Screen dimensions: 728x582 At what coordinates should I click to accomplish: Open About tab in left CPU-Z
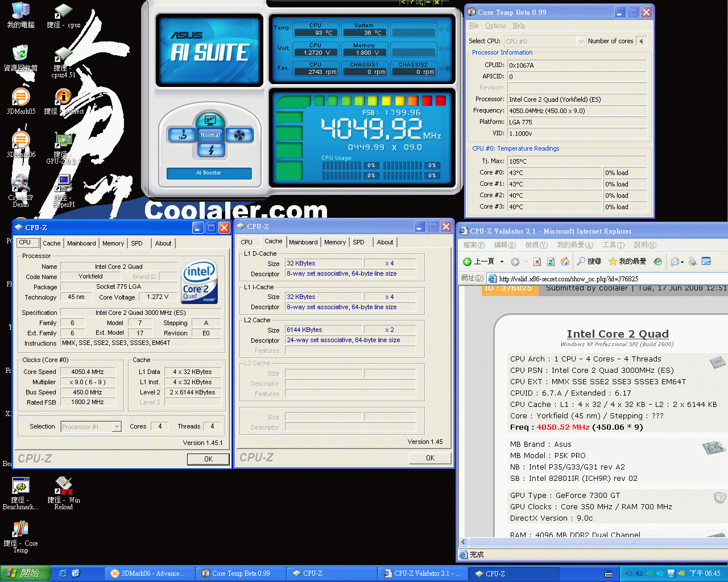163,243
